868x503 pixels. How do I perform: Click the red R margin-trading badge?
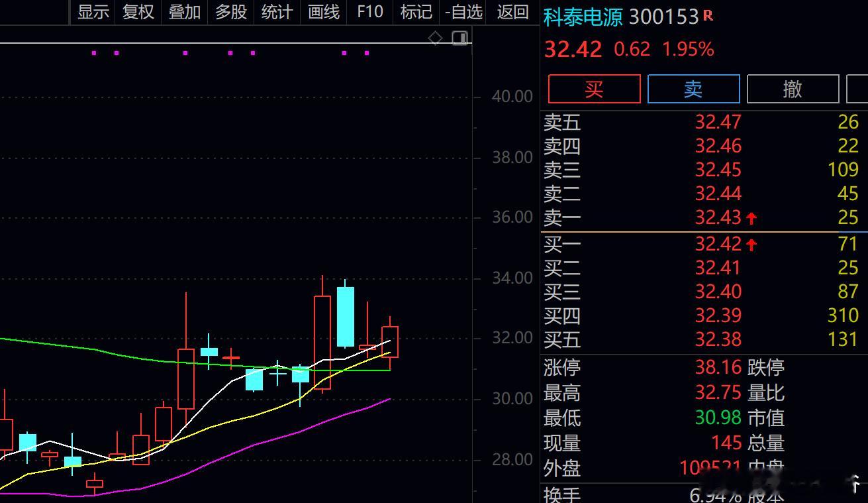tap(708, 15)
